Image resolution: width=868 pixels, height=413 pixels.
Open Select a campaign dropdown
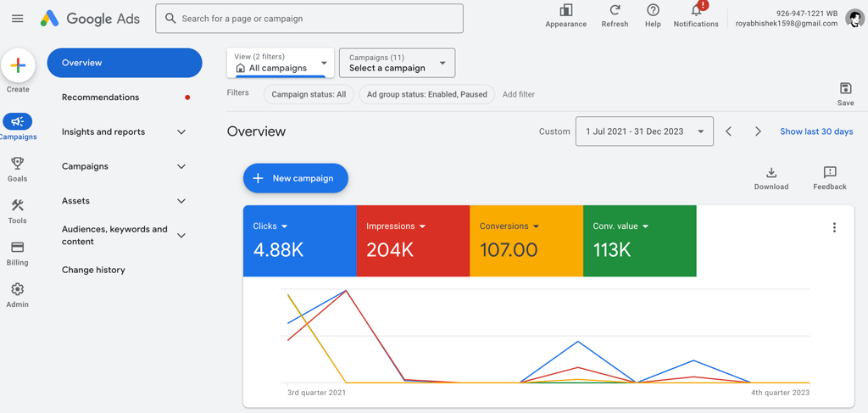[x=397, y=63]
